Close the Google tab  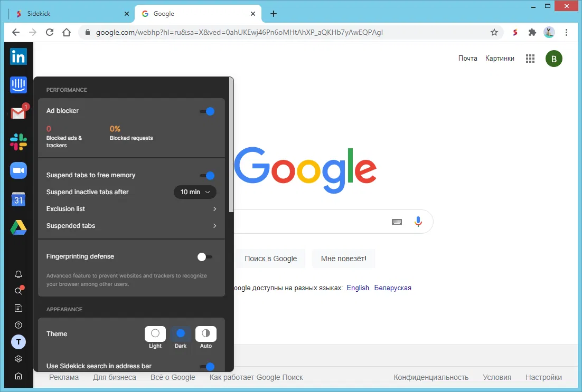click(x=253, y=14)
